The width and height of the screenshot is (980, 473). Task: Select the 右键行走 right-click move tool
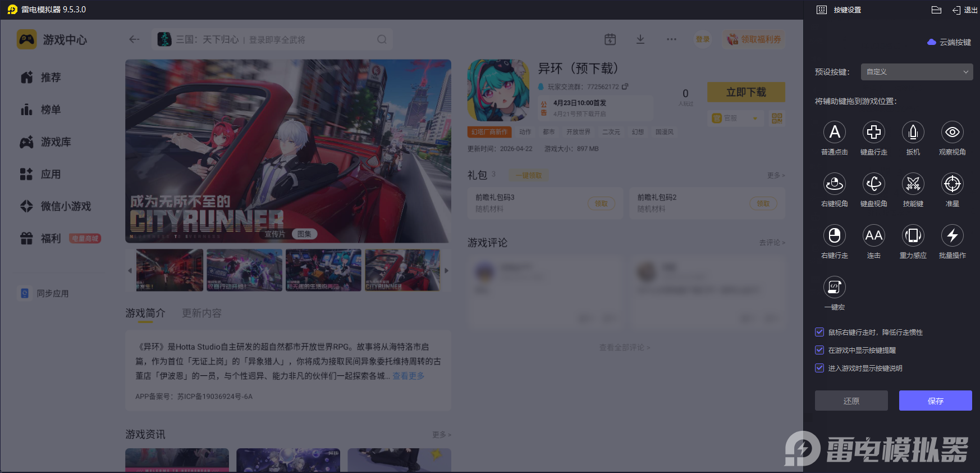pos(835,235)
